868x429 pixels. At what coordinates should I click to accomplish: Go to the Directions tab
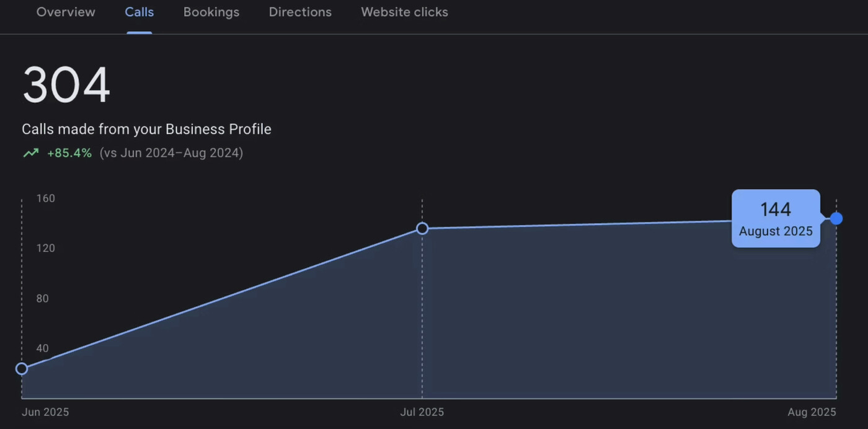point(300,12)
